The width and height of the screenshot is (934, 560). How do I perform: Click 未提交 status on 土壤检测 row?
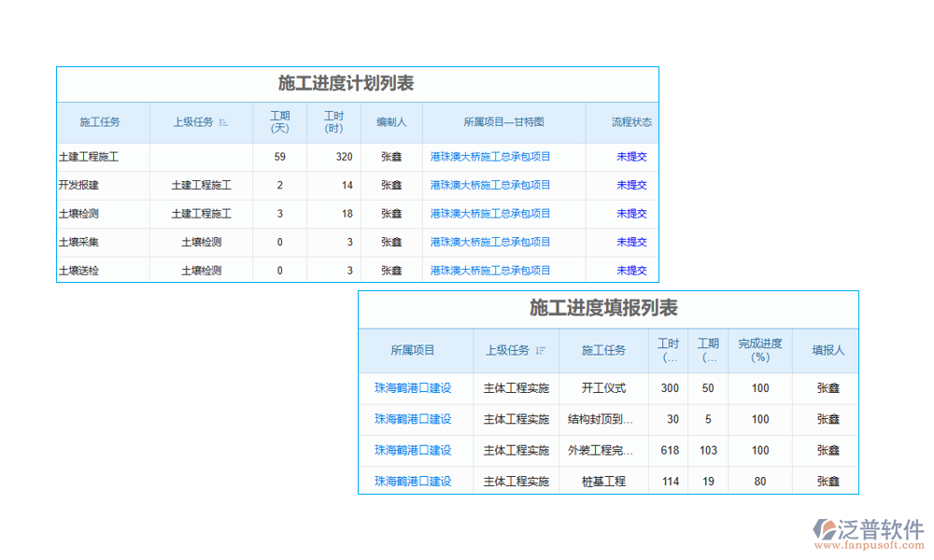click(x=630, y=213)
